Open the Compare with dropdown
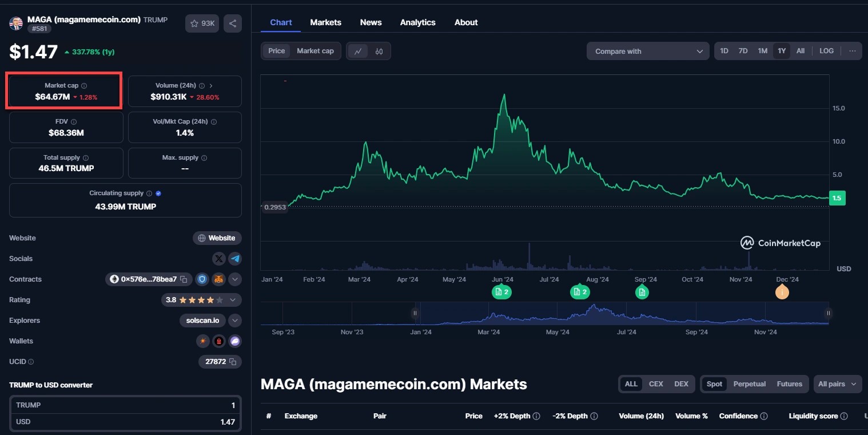868x435 pixels. [x=648, y=51]
